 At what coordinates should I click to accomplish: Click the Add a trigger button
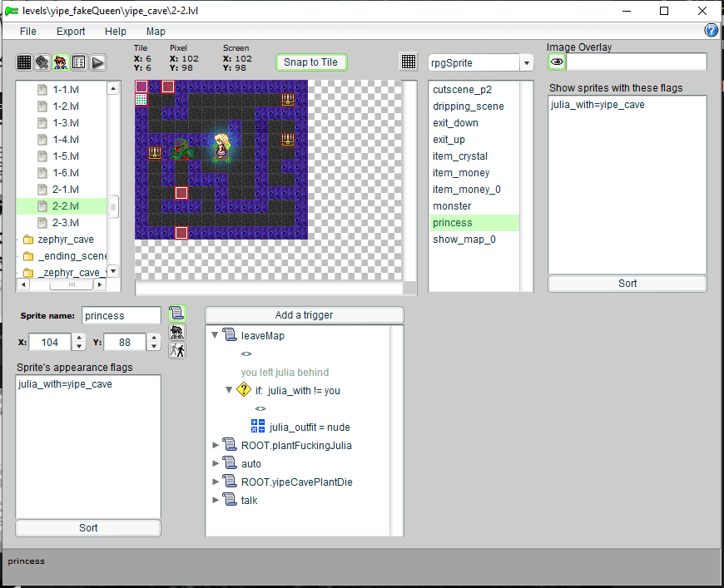click(x=304, y=315)
